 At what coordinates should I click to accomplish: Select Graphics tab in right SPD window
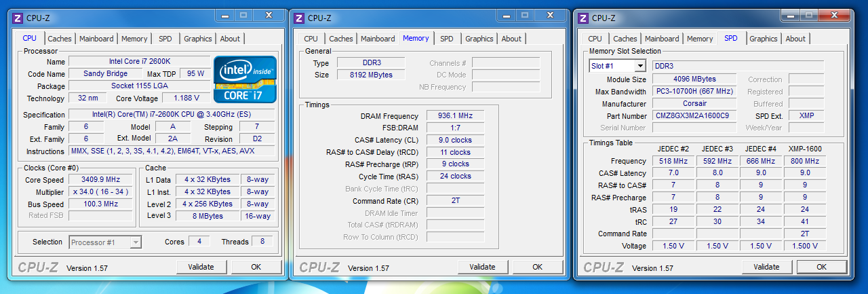(764, 39)
